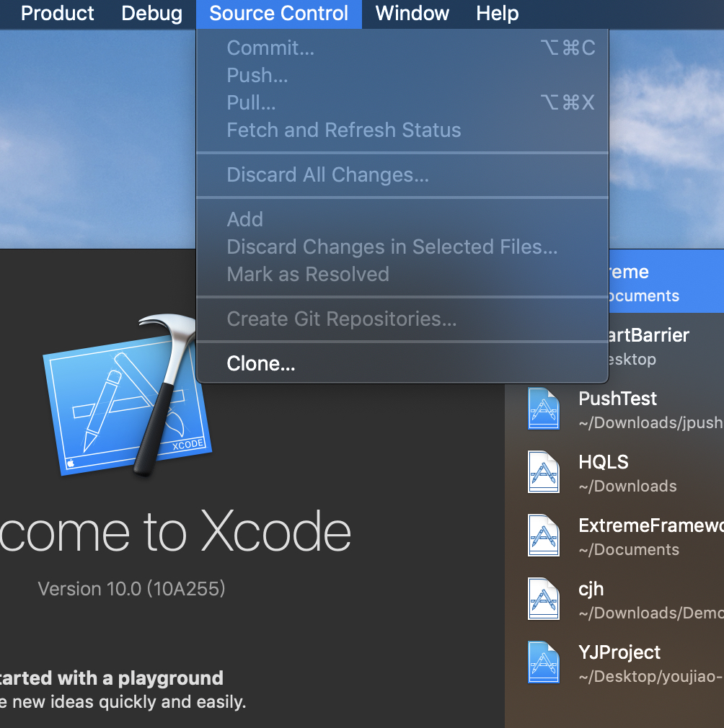Click the Get started with a playground option
The image size is (724, 728).
(x=123, y=690)
